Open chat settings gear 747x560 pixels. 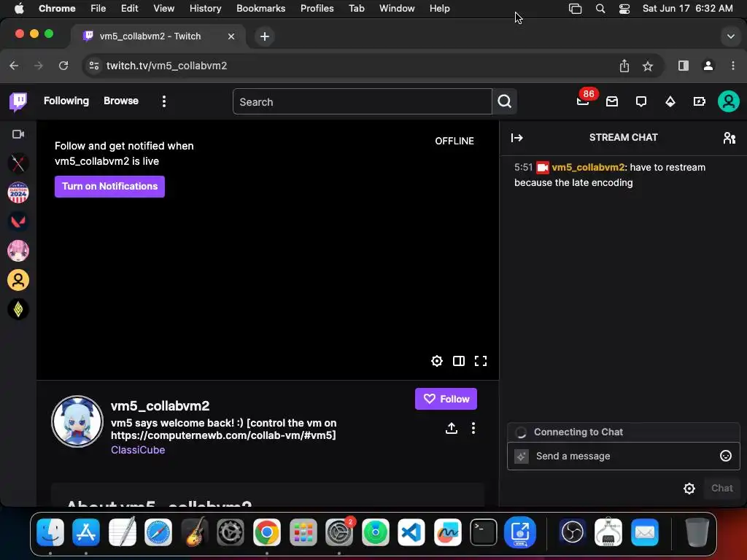click(x=689, y=489)
